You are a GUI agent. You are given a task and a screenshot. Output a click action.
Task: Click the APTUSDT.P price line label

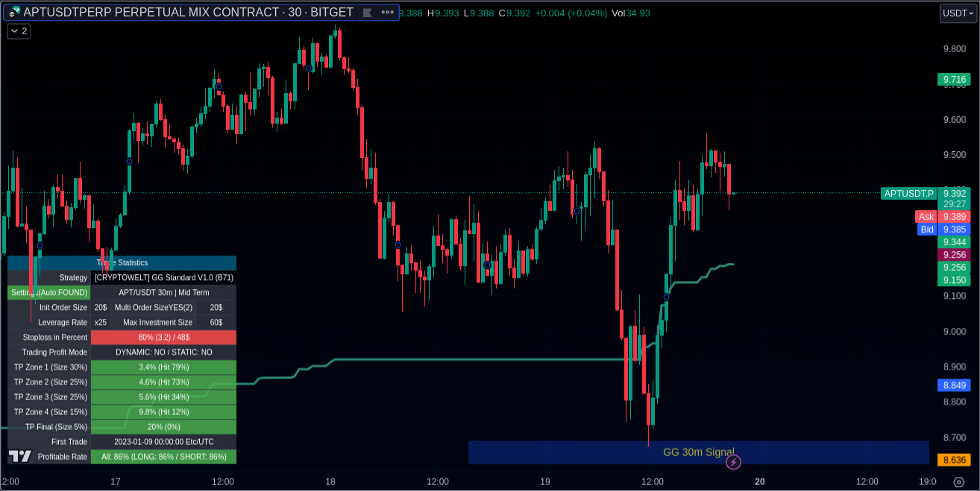click(x=908, y=194)
